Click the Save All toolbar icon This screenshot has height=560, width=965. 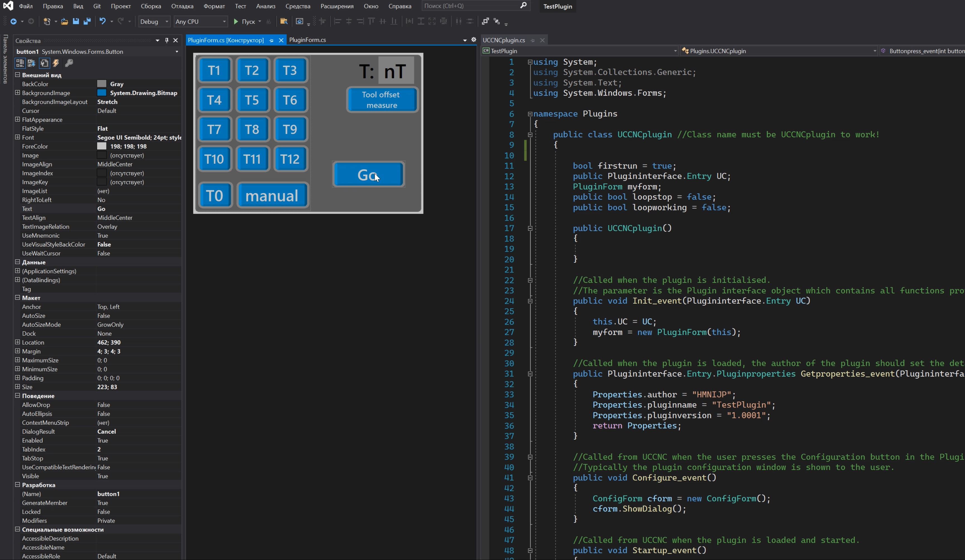coord(87,21)
